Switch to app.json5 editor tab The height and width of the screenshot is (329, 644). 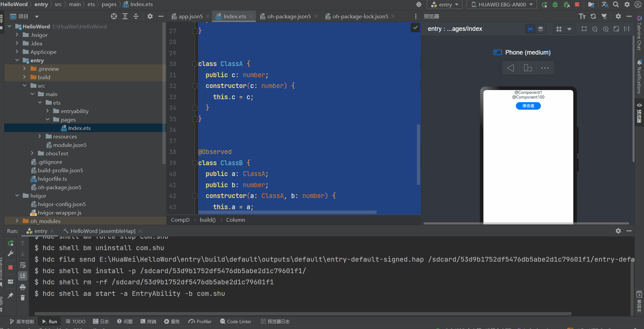tap(190, 16)
